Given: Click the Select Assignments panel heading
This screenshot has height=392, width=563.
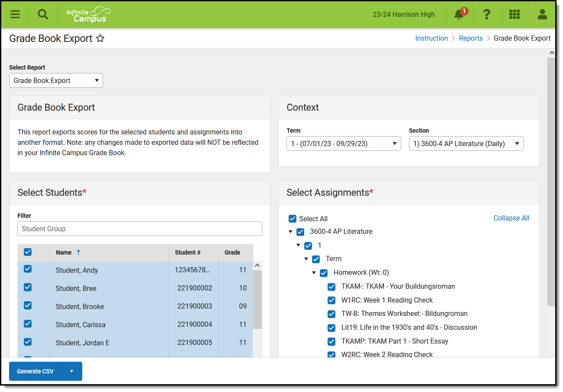Looking at the screenshot, I should tap(330, 193).
